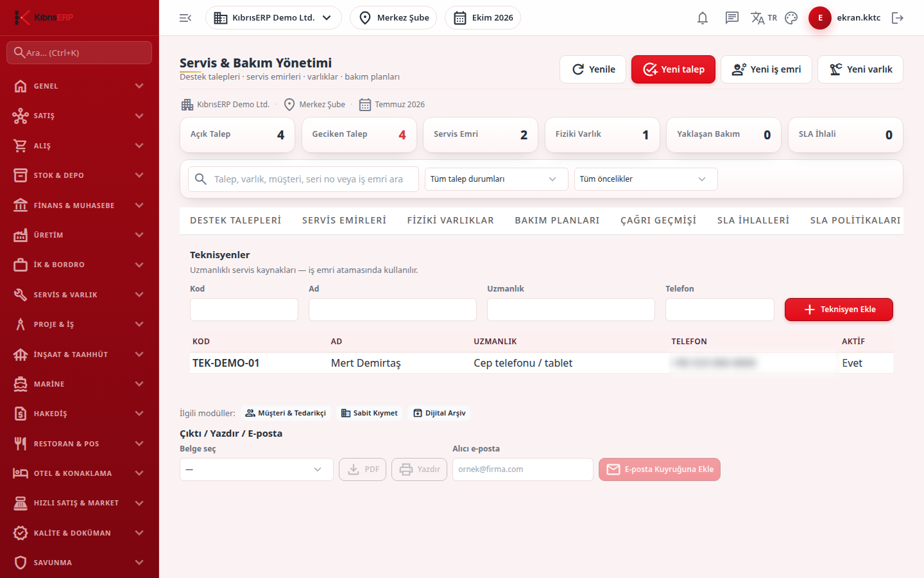The height and width of the screenshot is (578, 924).
Task: Click the logout icon
Action: coord(898,18)
